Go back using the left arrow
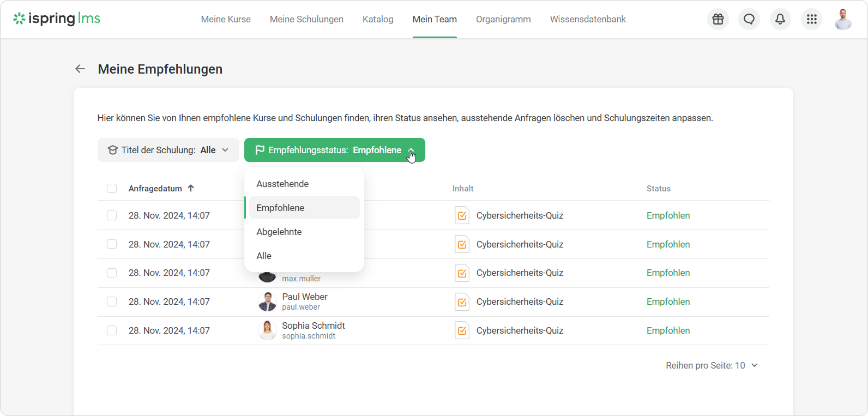 pyautogui.click(x=80, y=69)
